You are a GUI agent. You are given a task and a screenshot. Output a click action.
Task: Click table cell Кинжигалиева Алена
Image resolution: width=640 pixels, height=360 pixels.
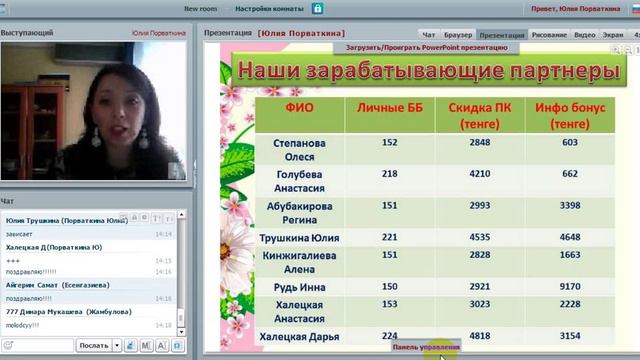point(300,262)
